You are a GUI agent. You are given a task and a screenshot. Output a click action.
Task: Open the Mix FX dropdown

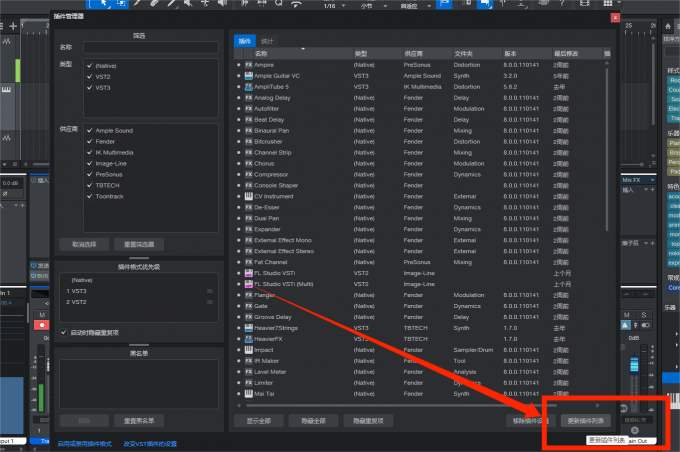point(660,180)
